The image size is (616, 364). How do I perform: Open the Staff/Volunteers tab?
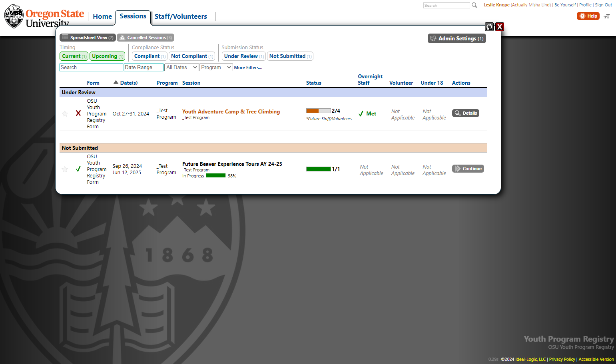(181, 16)
